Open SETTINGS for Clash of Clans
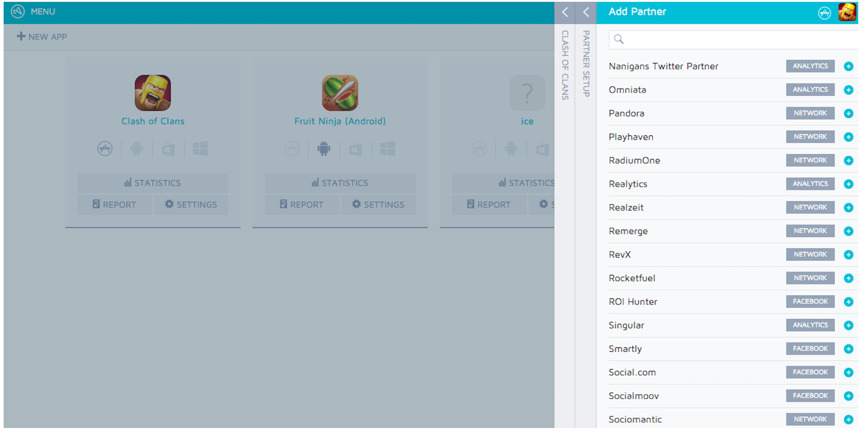This screenshot has height=437, width=868. click(191, 205)
